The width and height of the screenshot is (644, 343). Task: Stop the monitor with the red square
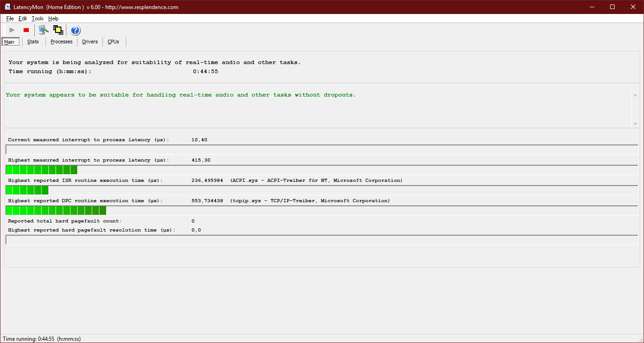coord(26,30)
